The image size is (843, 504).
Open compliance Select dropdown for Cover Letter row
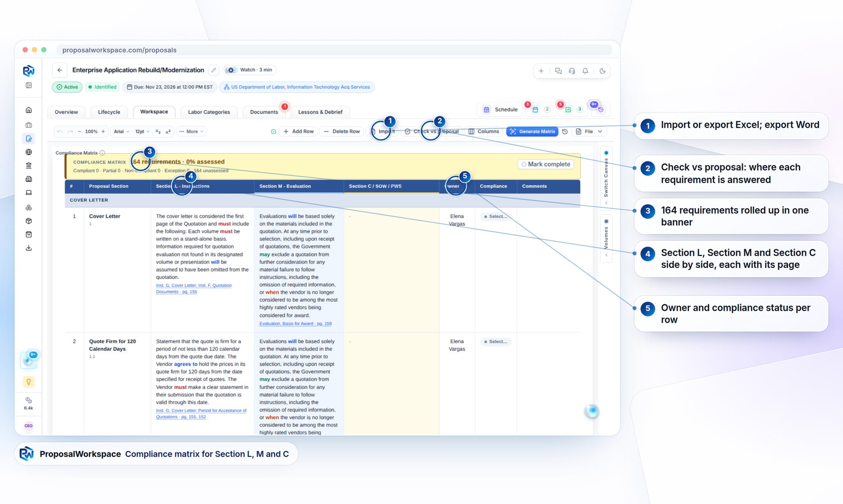pos(496,217)
